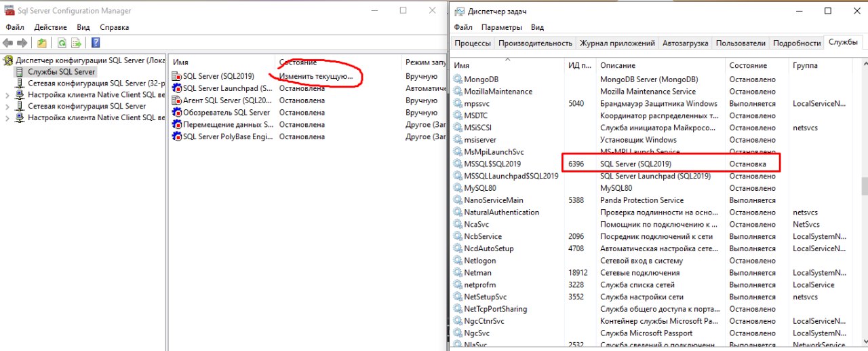Select Службы SQL Server in the tree
The width and height of the screenshot is (868, 351).
coord(61,71)
